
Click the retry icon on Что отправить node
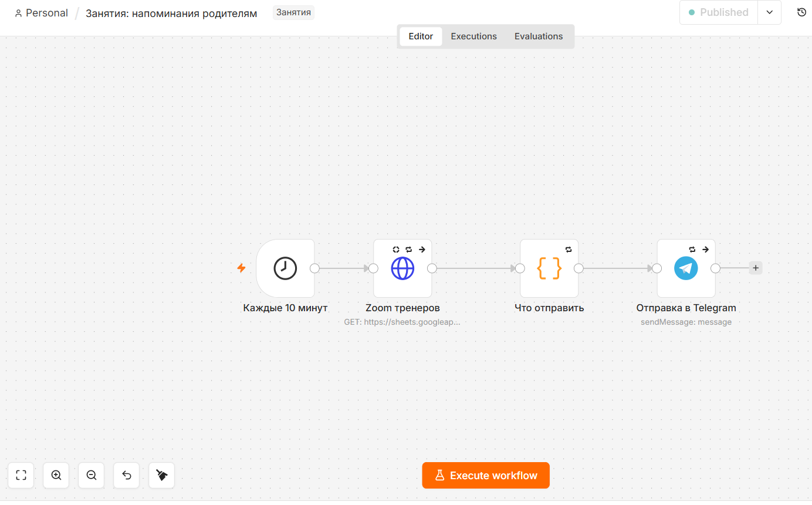click(569, 250)
